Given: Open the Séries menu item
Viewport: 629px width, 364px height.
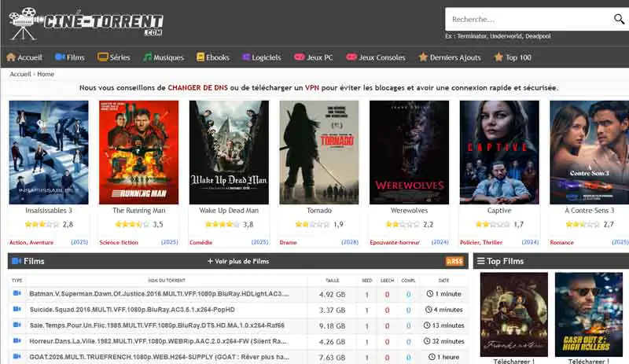Looking at the screenshot, I should click(x=114, y=57).
